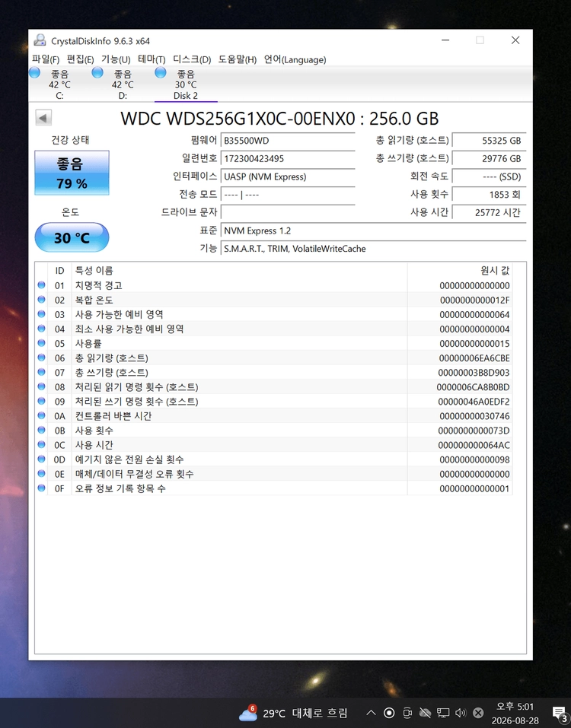This screenshot has width=571, height=728.
Task: Click the blue status dot for Disk 2
Action: (x=161, y=72)
